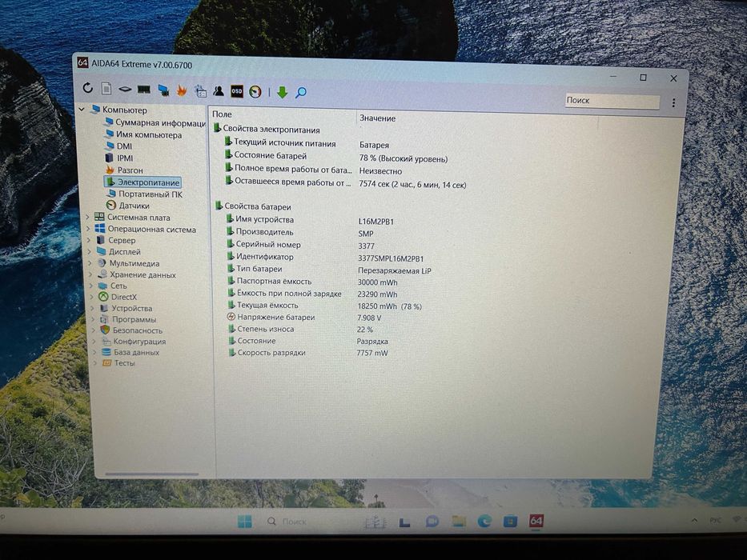This screenshot has height=560, width=747.
Task: Select Безопасность in the tree
Action: coord(131,330)
